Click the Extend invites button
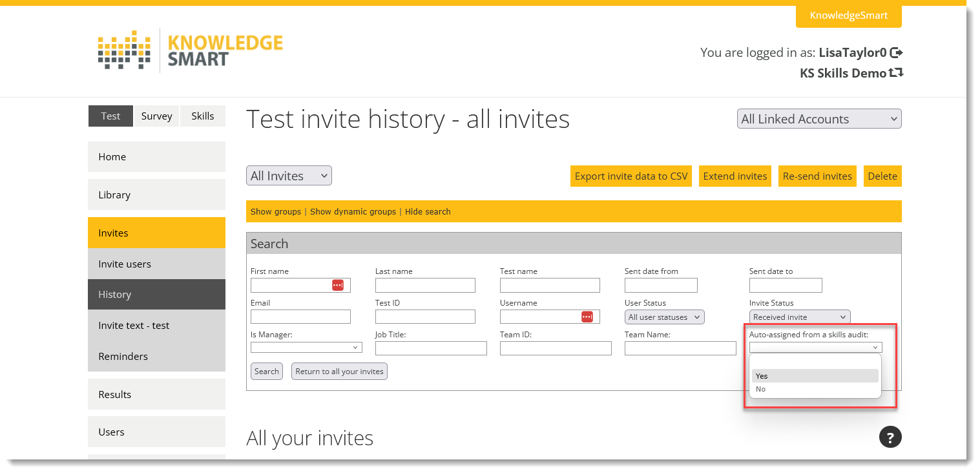980x473 pixels. (735, 176)
